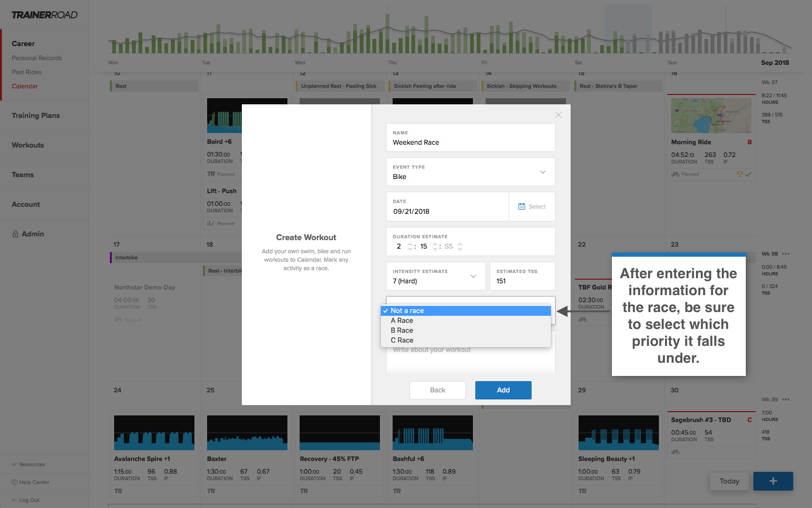
Task: Click bike icon on Sagebrush #3 card
Action: click(675, 452)
